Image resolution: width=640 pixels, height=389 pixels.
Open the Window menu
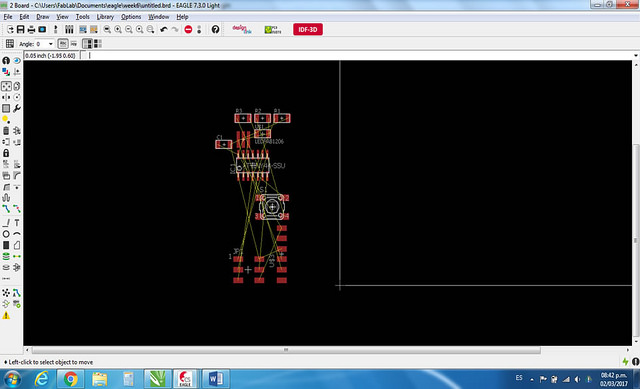pyautogui.click(x=158, y=17)
